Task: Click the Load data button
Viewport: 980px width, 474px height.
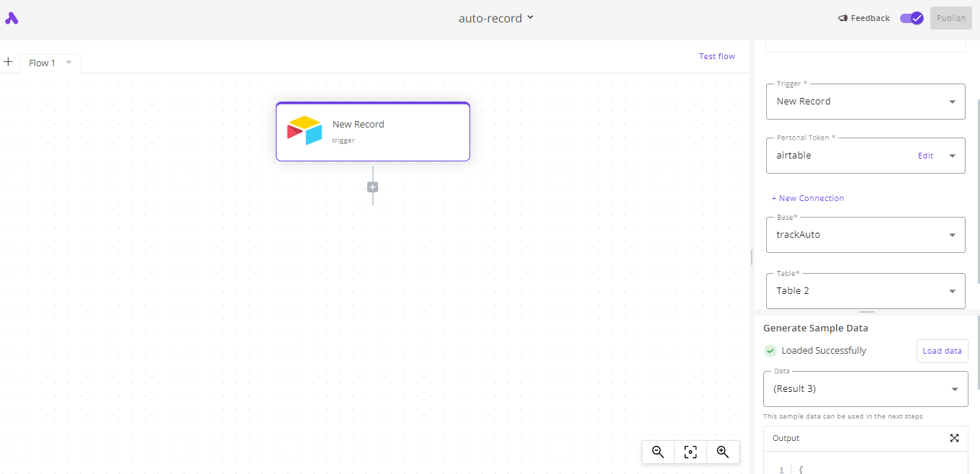Action: coord(942,351)
